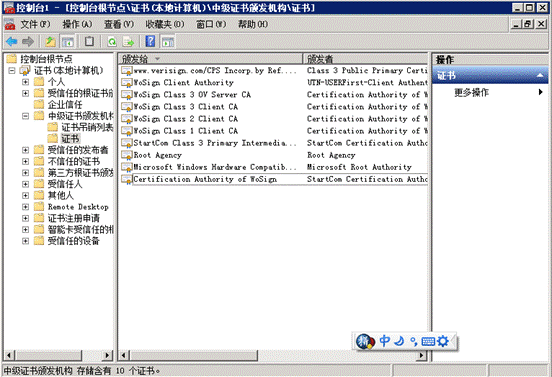Viewport: 552px width, 377px height.
Task: Click the Export List toolbar icon
Action: click(128, 42)
